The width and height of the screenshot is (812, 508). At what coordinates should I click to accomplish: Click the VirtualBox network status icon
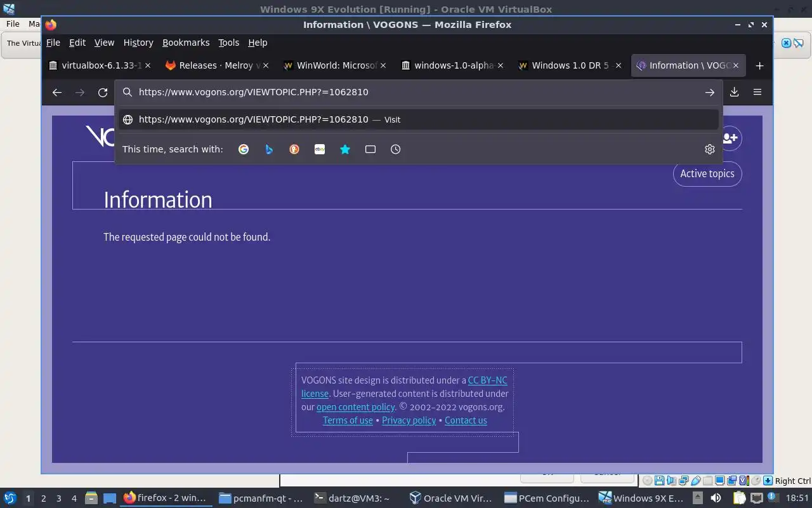pos(684,481)
